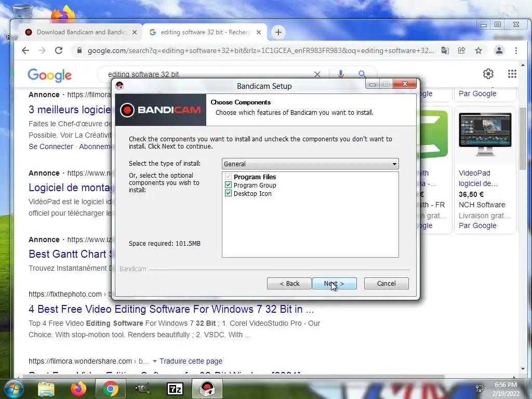This screenshot has height=399, width=532.
Task: Open a new Chrome tab
Action: pyautogui.click(x=278, y=32)
